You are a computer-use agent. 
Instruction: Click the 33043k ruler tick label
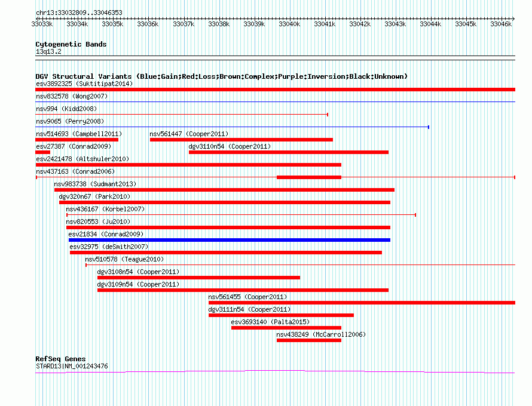395,24
